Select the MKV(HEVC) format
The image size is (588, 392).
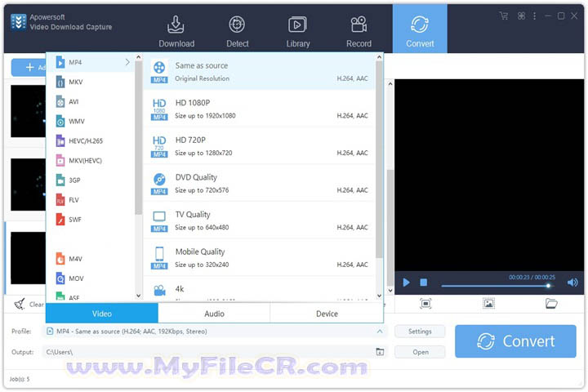(90, 161)
